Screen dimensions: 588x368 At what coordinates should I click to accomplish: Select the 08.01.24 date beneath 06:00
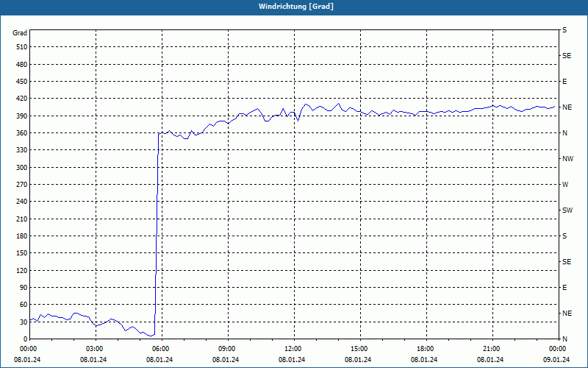159,360
